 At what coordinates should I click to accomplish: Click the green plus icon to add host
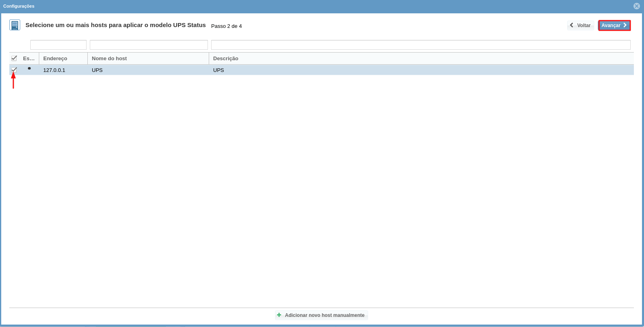tap(279, 315)
